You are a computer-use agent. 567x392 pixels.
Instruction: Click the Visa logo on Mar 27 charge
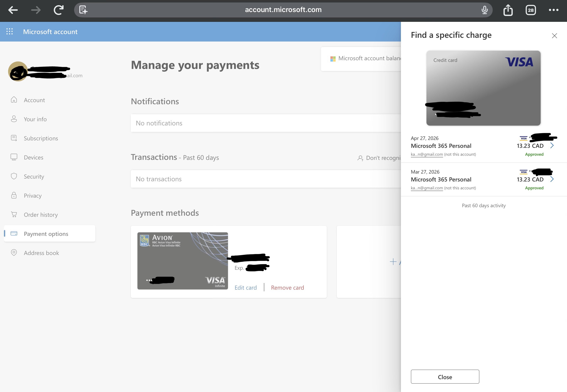click(x=524, y=172)
